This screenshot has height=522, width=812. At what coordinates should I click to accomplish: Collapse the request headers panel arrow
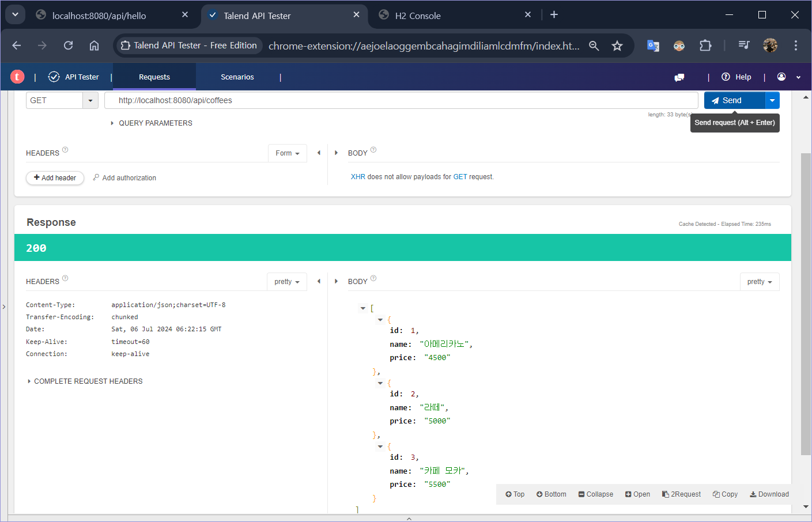pos(319,153)
